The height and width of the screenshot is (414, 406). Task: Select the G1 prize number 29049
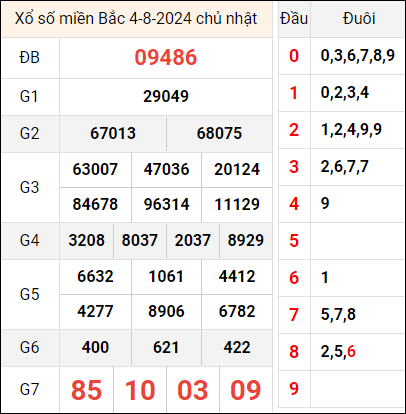(166, 96)
